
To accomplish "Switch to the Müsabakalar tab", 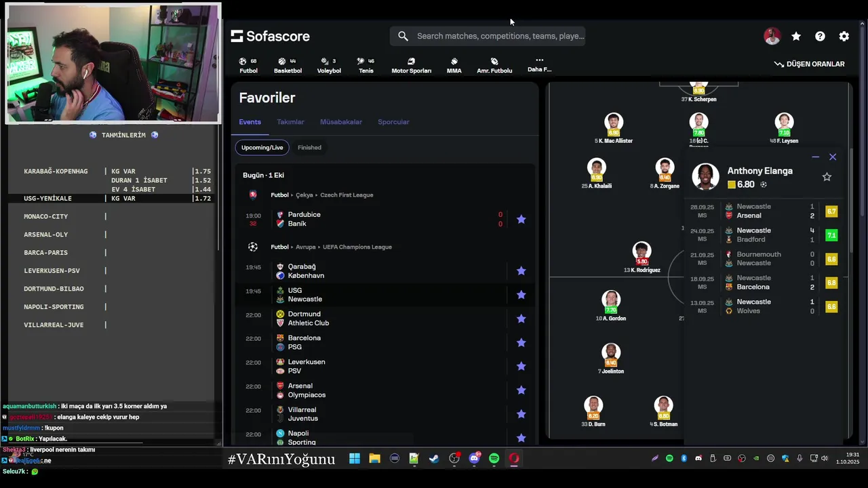I will click(341, 122).
